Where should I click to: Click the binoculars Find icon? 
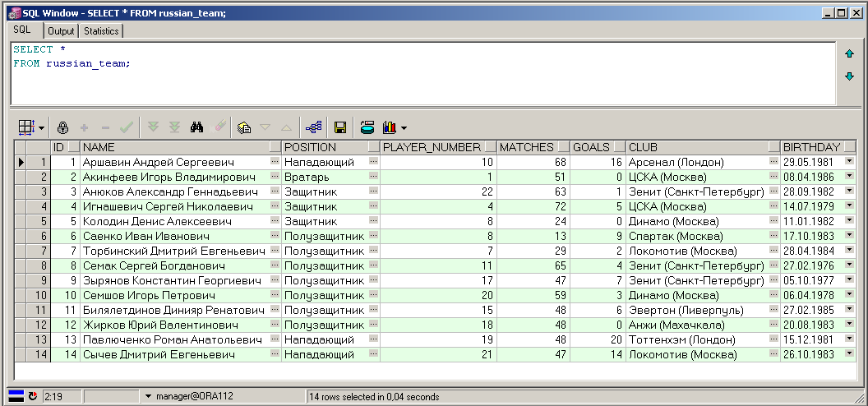[197, 127]
